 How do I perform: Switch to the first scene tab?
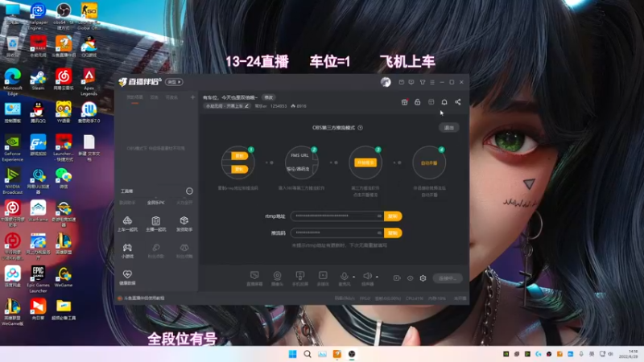[134, 97]
